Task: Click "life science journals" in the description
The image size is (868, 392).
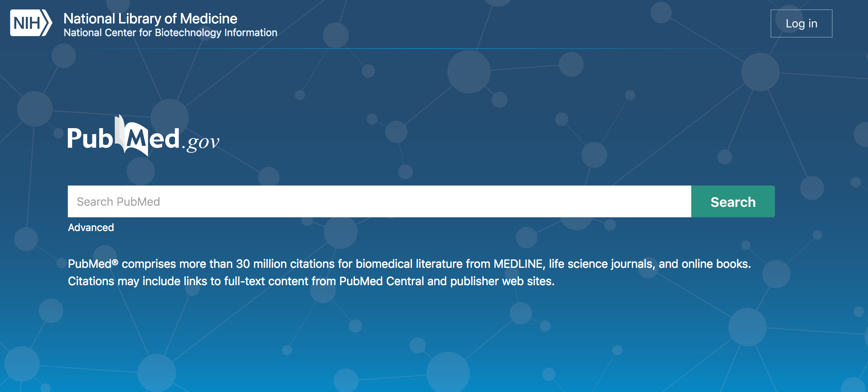Action: pyautogui.click(x=601, y=264)
